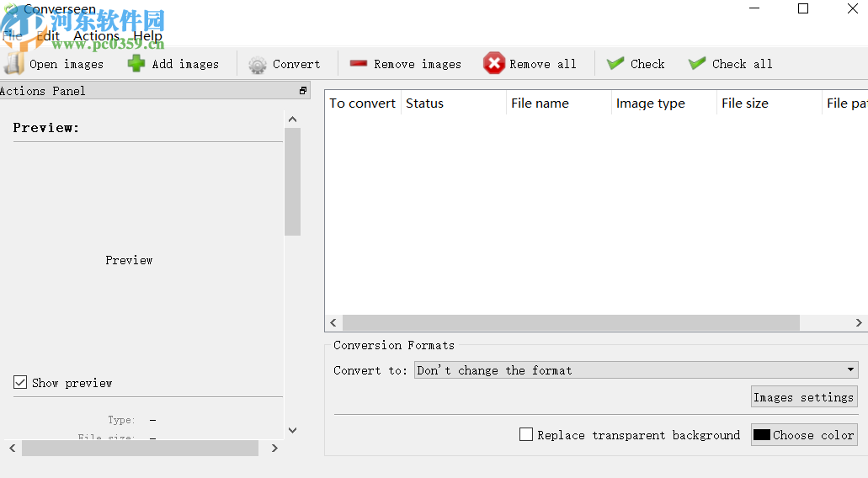Image resolution: width=868 pixels, height=478 pixels.
Task: Click the Open images toolbar icon
Action: pos(14,64)
